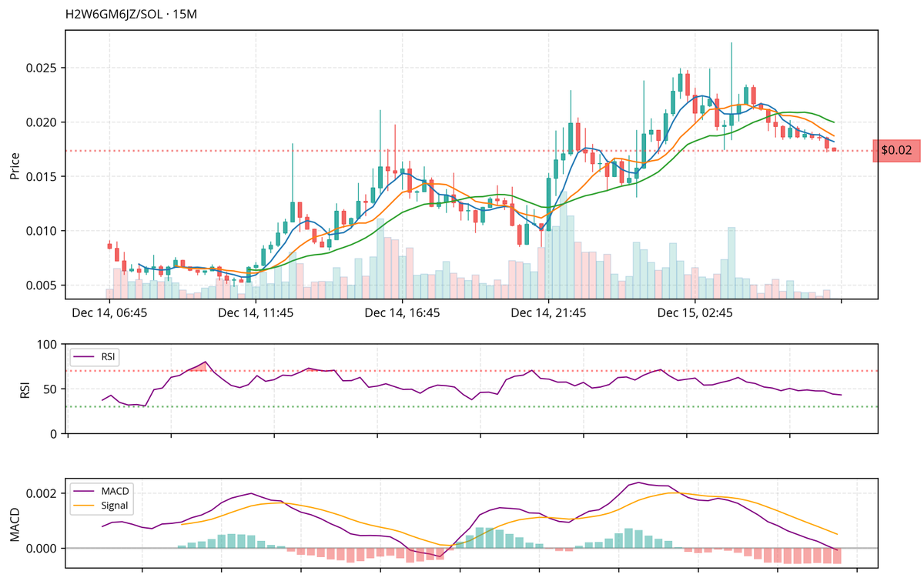Viewport: 924px width, 581px height.
Task: Click the 0.020 price axis value
Action: pyautogui.click(x=43, y=122)
